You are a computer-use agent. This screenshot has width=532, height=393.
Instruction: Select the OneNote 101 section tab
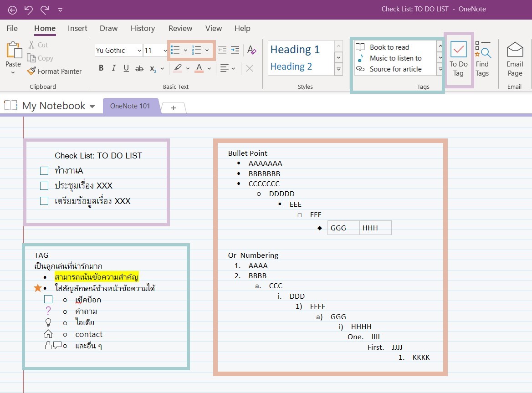130,106
